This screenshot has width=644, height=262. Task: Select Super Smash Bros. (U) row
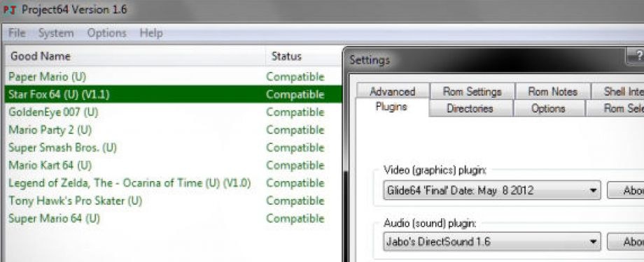click(x=173, y=147)
